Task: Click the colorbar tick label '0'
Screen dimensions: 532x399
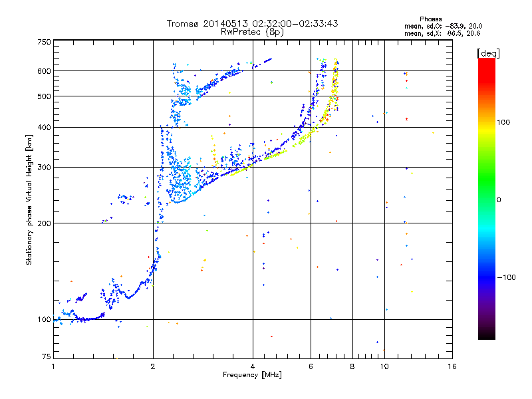Action: (498, 199)
